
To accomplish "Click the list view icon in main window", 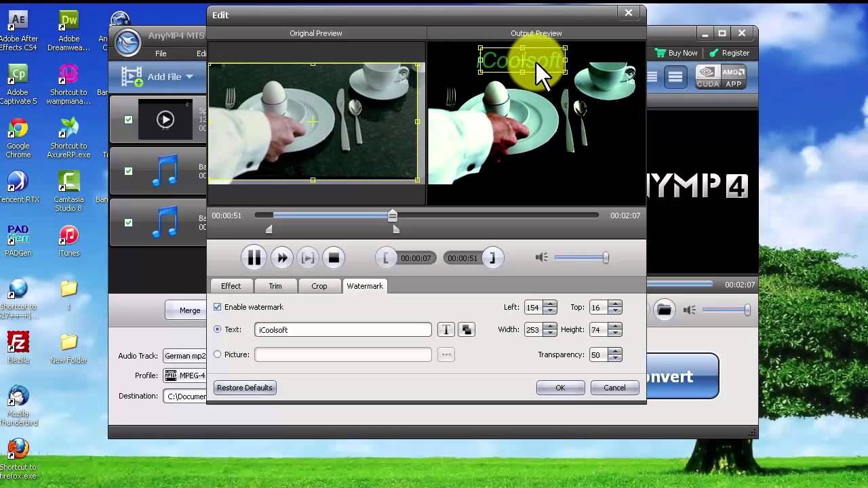I will click(x=675, y=77).
